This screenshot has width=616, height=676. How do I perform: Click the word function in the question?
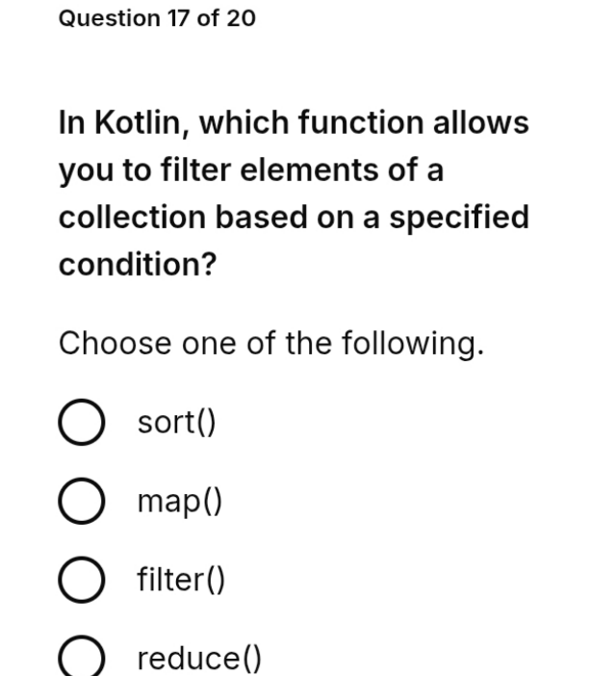(361, 122)
